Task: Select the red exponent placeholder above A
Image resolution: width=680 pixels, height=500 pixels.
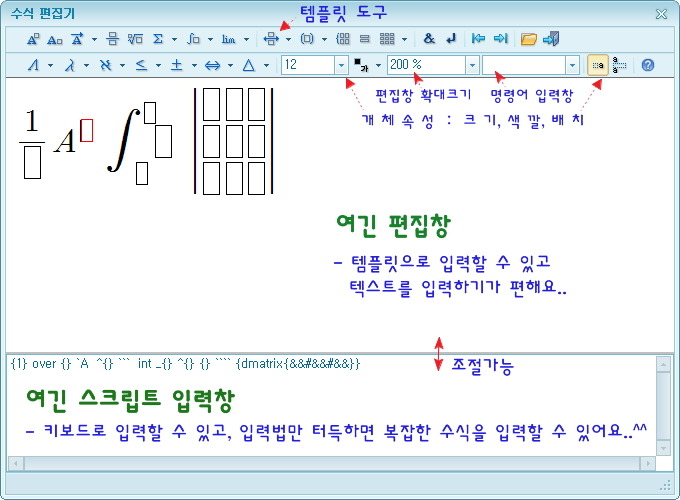Action: click(87, 130)
